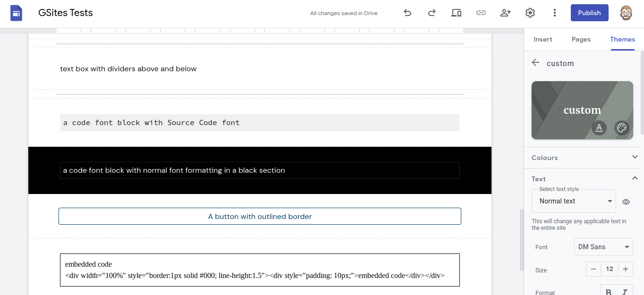
Task: Click the undo arrow icon
Action: [407, 13]
